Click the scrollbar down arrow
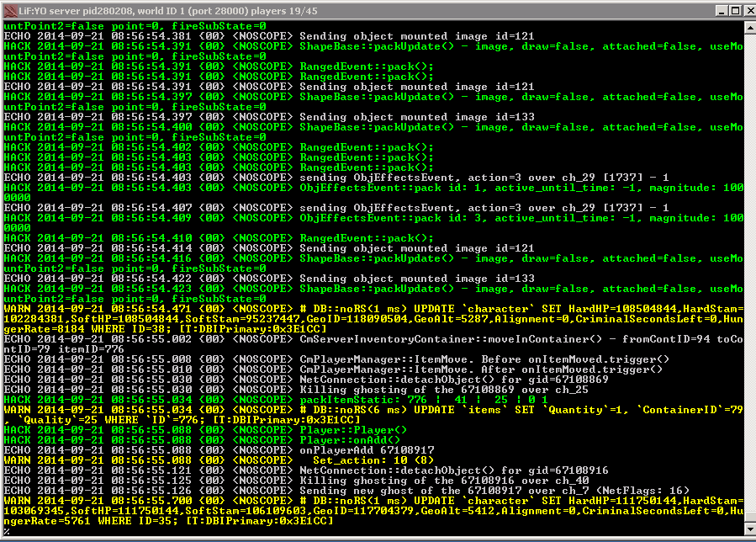 tap(750, 529)
